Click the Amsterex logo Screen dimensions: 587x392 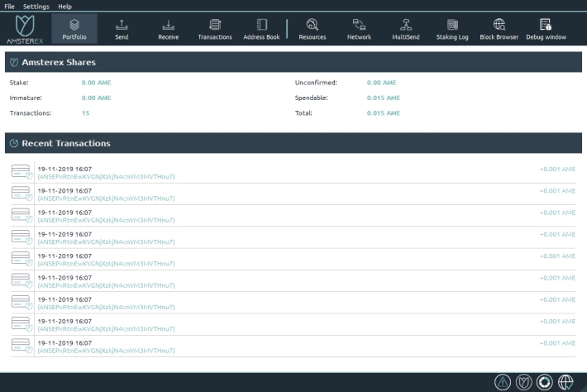click(25, 29)
